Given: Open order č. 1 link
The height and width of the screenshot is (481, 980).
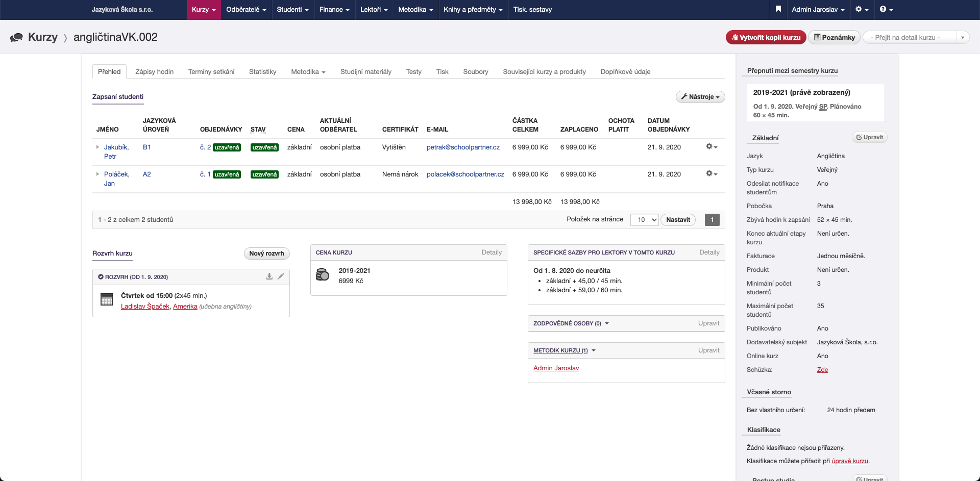Looking at the screenshot, I should click(x=205, y=174).
